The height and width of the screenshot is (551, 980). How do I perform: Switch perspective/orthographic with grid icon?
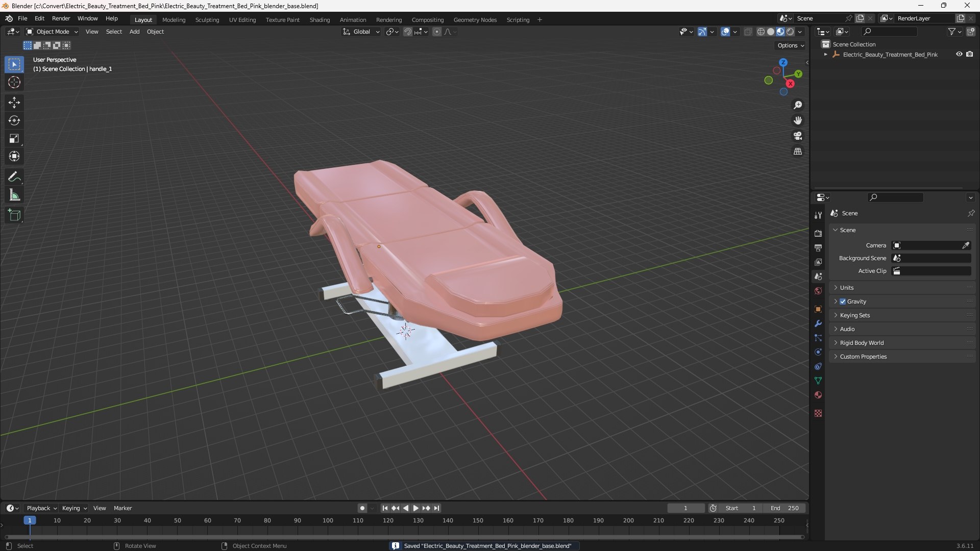pyautogui.click(x=798, y=151)
